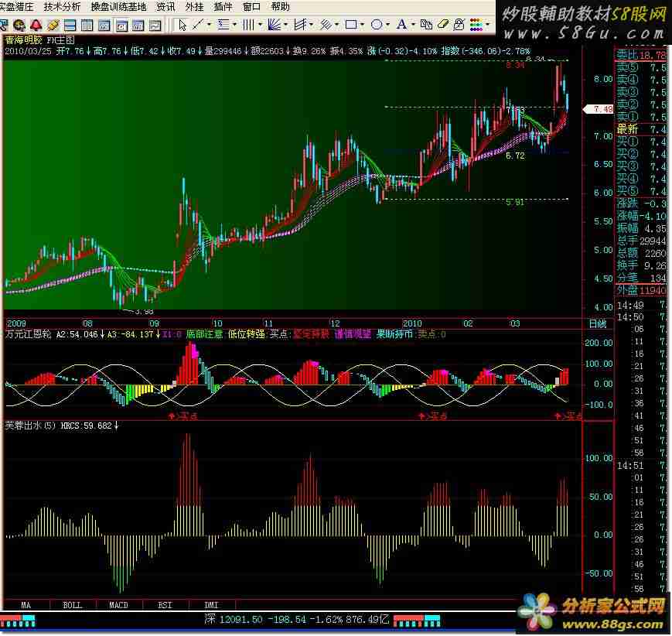Click the chart line window icon
This screenshot has width=672, height=636.
pos(155,26)
